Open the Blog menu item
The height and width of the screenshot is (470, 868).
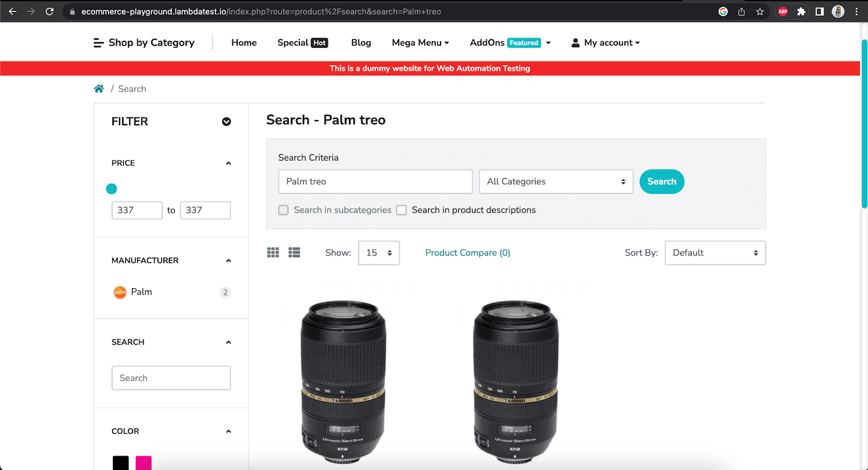361,43
